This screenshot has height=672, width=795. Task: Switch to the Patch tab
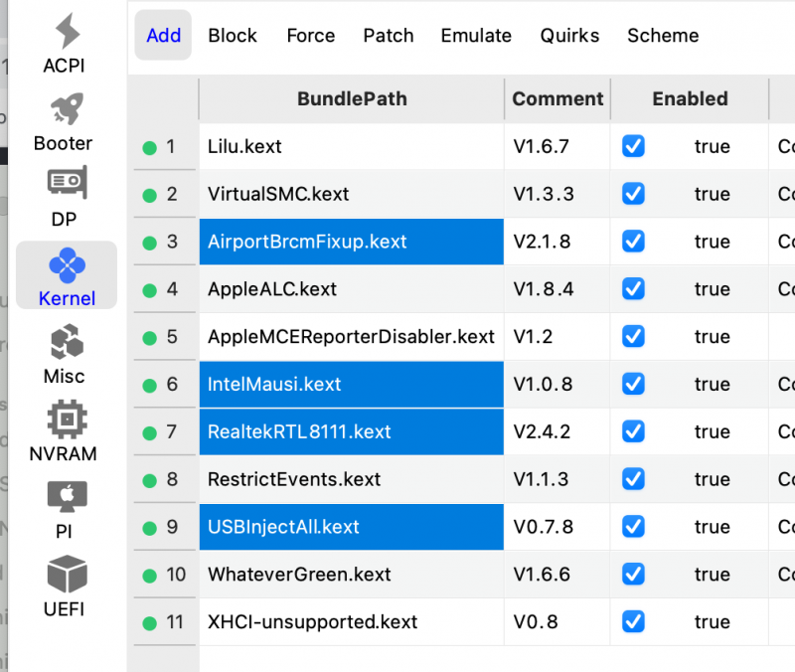[x=388, y=36]
